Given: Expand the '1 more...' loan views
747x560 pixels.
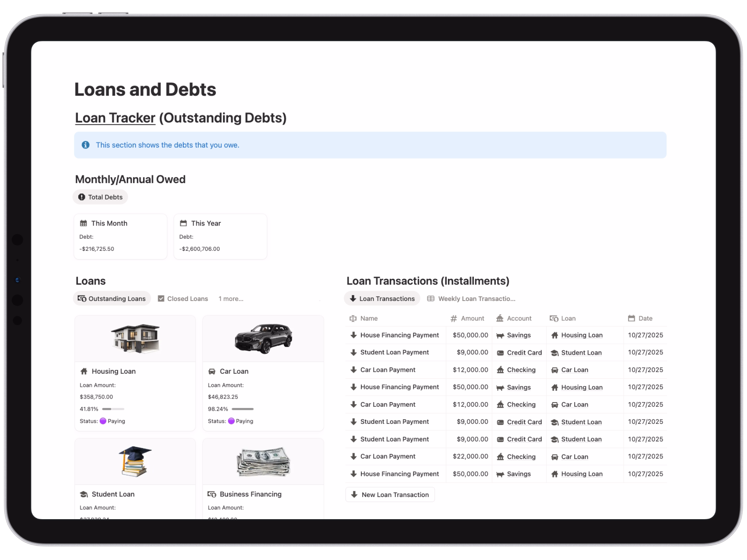Looking at the screenshot, I should point(231,299).
